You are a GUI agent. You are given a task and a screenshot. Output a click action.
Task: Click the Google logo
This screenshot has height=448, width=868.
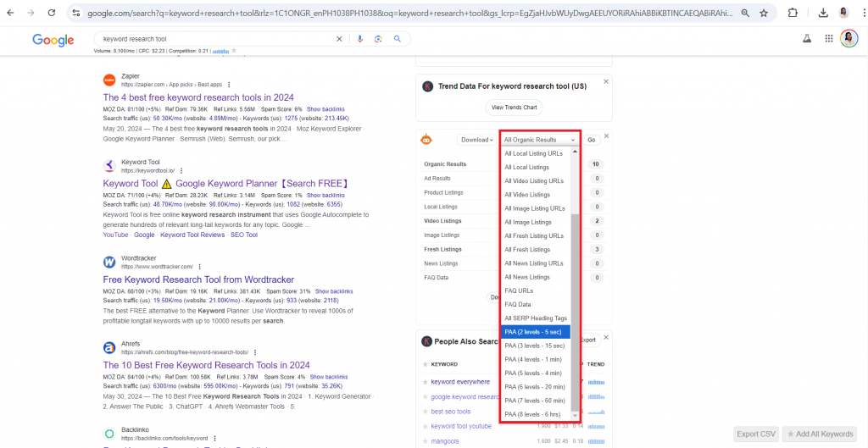[x=53, y=40]
